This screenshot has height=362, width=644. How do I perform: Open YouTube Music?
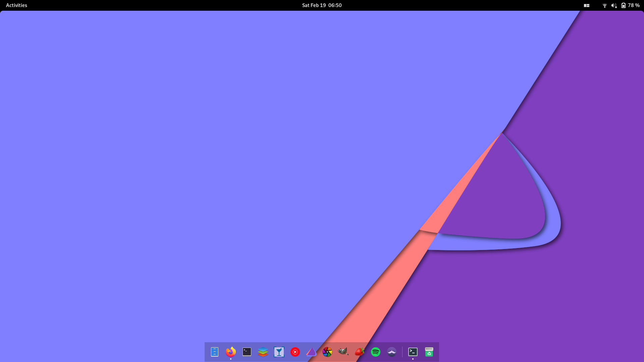[295, 352]
